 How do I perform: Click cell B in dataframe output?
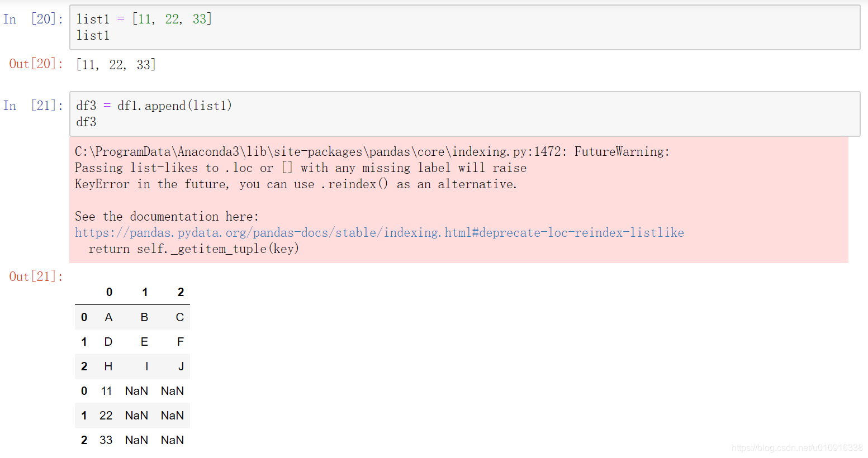coord(144,317)
